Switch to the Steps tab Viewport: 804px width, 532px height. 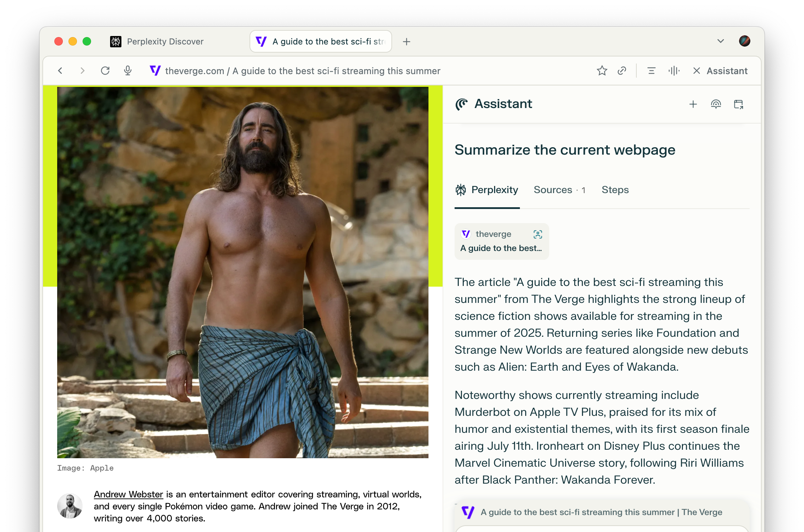tap(615, 190)
